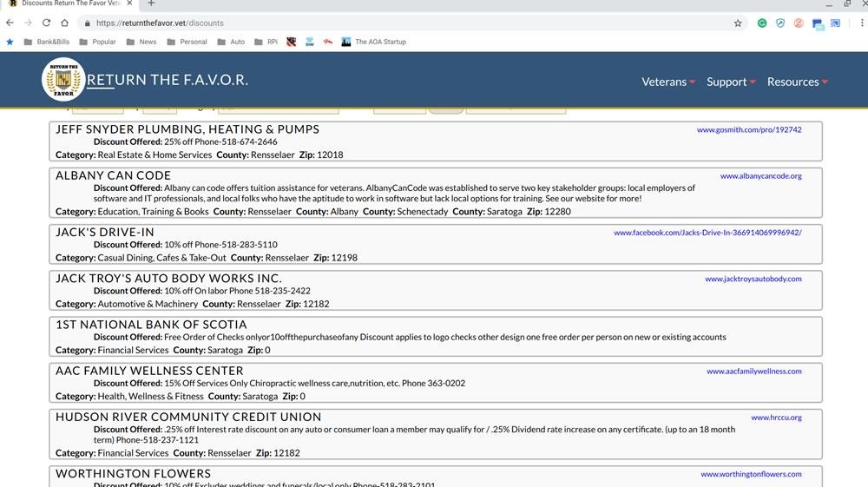Click Zip: 12018 in Jeff Snyder listing
This screenshot has height=487, width=868.
[321, 155]
